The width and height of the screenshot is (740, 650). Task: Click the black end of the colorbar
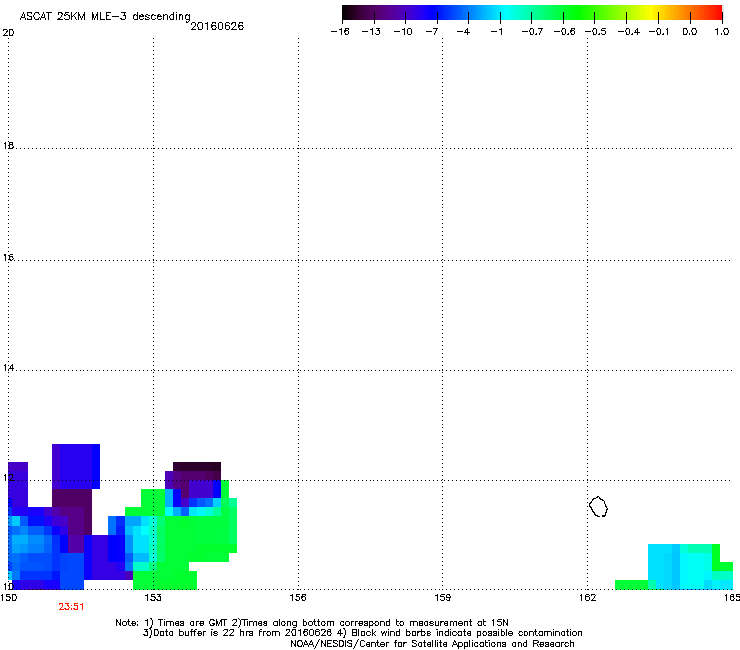[347, 13]
